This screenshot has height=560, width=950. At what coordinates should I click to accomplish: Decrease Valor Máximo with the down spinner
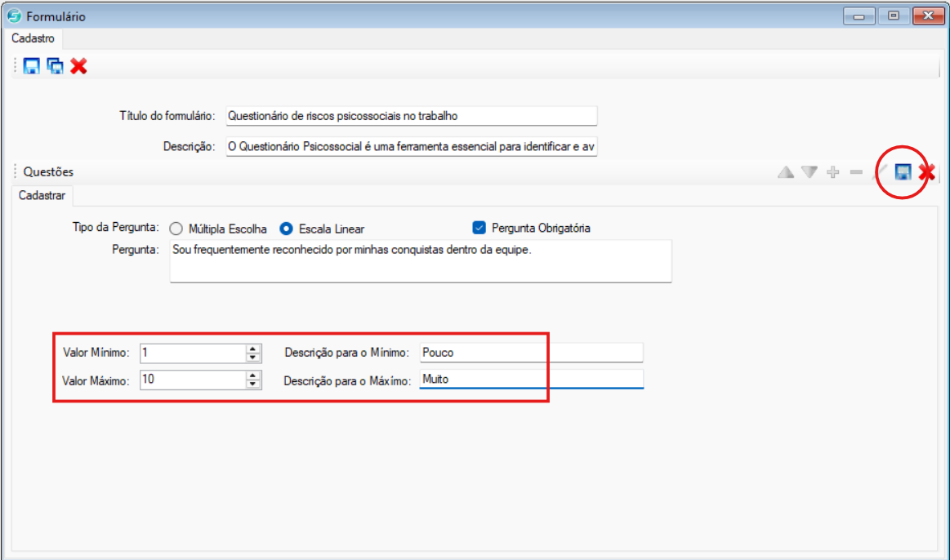coord(253,384)
